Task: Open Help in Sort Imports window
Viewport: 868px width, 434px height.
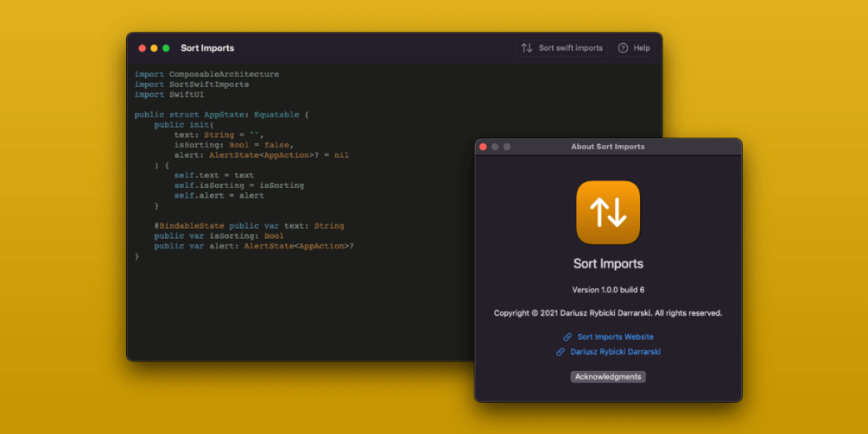Action: point(633,48)
